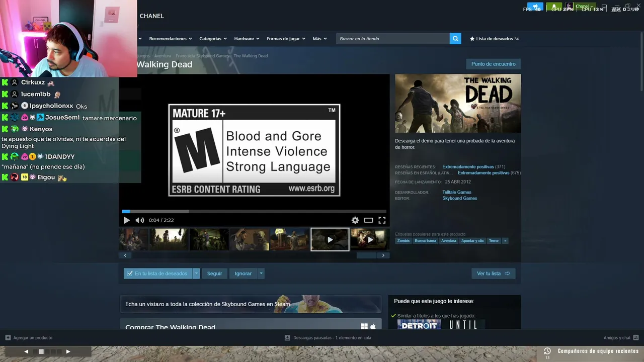Select the motel sign screenshot thumbnail
This screenshot has width=644, height=362.
tap(289, 239)
